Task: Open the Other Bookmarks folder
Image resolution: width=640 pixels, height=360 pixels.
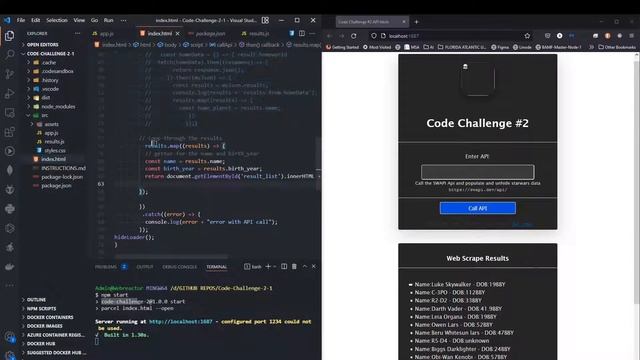Action: 617,47
